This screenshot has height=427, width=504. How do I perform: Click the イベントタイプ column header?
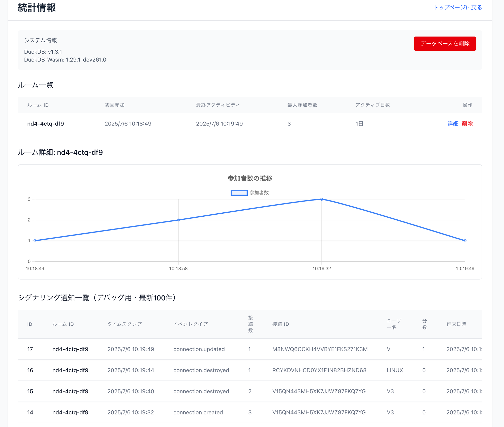tap(191, 324)
